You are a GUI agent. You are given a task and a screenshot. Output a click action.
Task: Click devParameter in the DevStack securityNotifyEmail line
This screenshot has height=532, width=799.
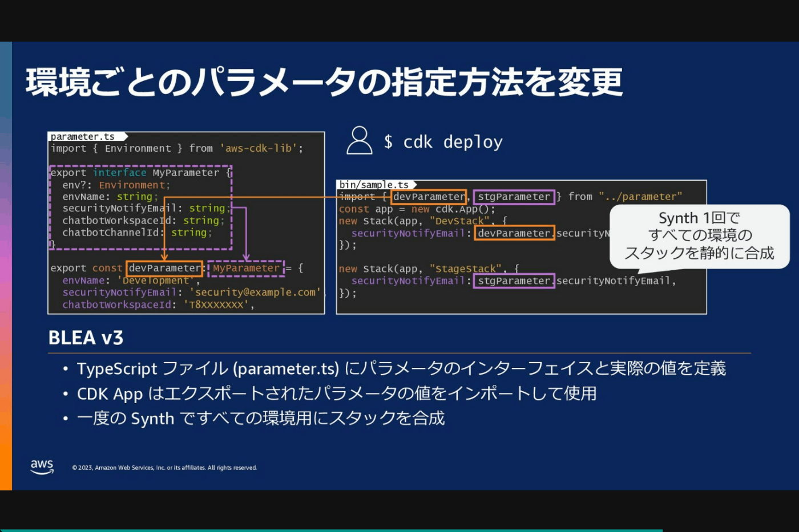pos(514,233)
